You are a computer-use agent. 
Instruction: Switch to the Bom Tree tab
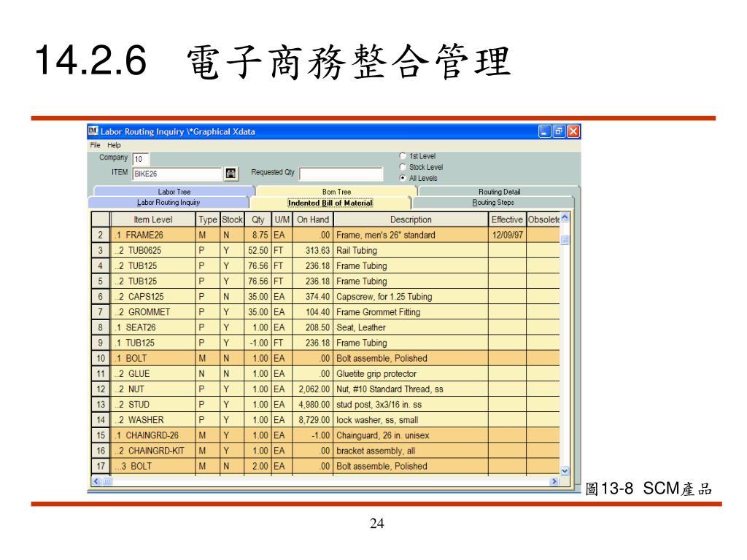pyautogui.click(x=336, y=192)
